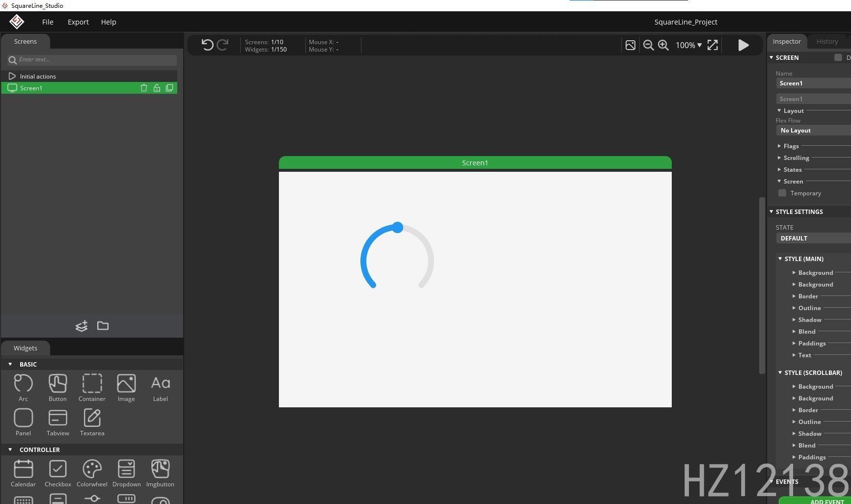Select the Dropdown widget
Viewport: 851px width, 504px height.
point(126,473)
